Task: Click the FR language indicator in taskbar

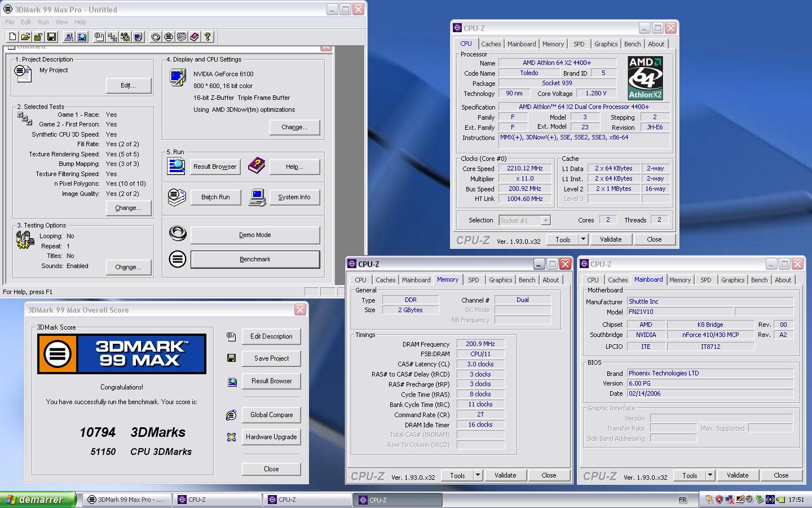Action: pos(683,500)
